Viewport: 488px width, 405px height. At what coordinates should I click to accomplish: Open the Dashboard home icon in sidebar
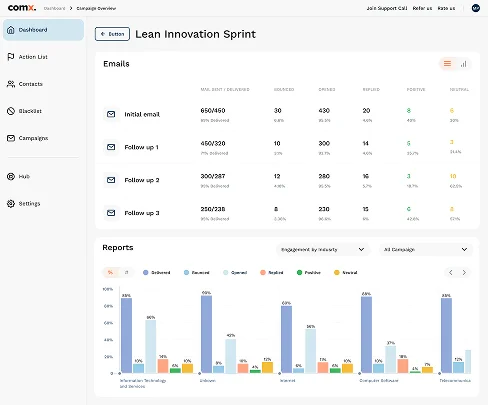[11, 30]
